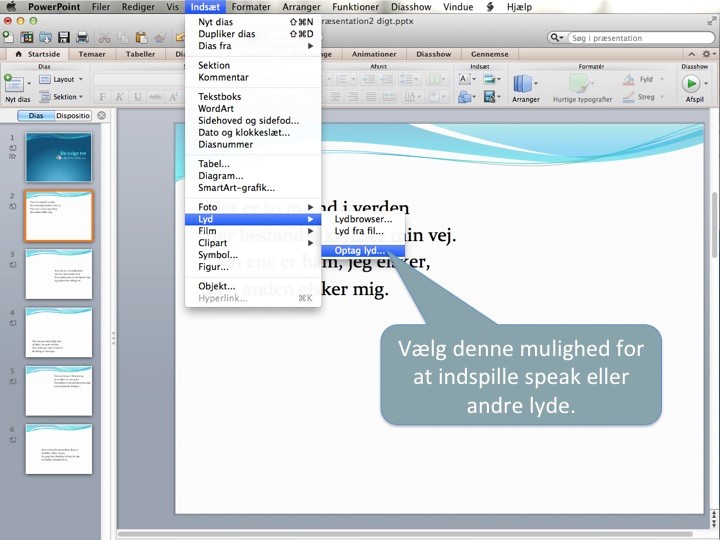Open the Afspil dropdown arrow
The width and height of the screenshot is (720, 540).
click(706, 84)
